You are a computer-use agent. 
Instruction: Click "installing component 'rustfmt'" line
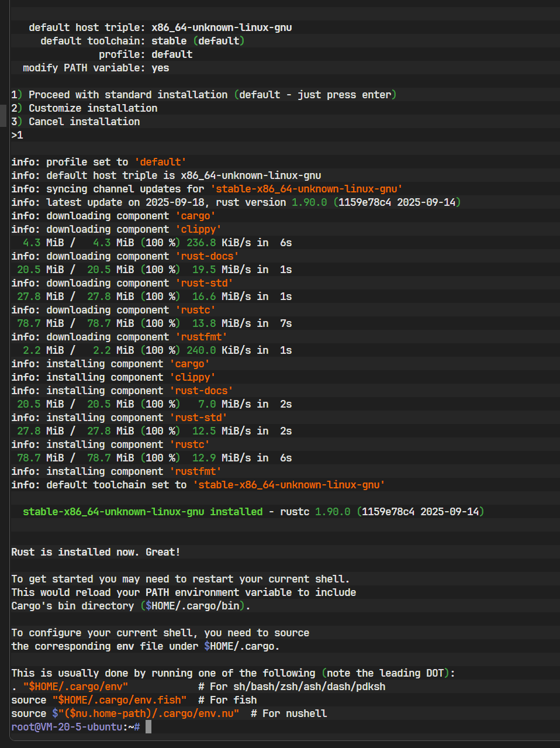click(116, 471)
